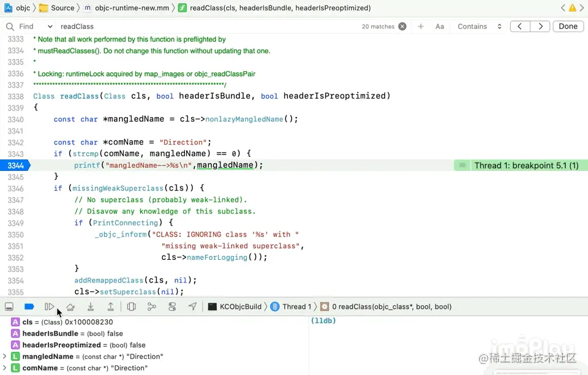The height and width of the screenshot is (375, 588).
Task: Hide the debug area panel
Action: (9, 307)
